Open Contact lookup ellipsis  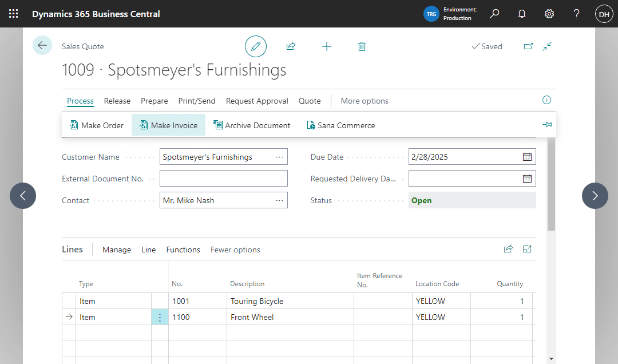tap(279, 200)
